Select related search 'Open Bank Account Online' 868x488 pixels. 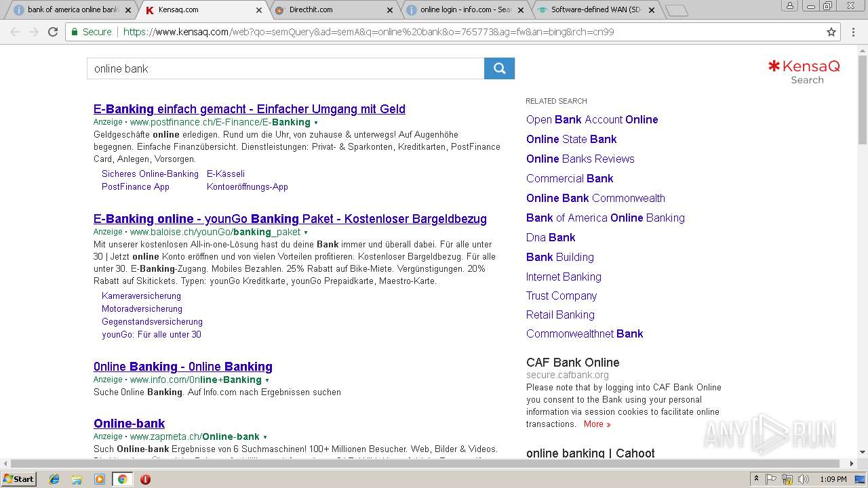pos(592,120)
